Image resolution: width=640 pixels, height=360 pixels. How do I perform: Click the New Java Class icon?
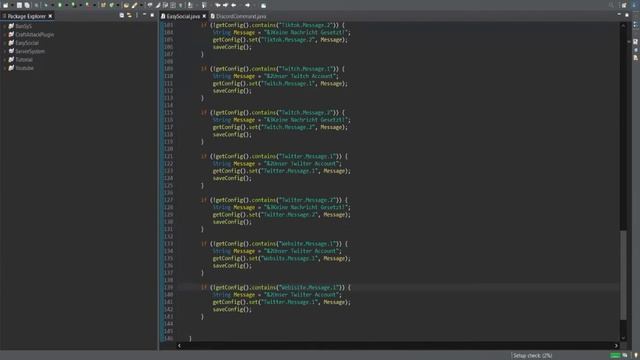point(111,5)
